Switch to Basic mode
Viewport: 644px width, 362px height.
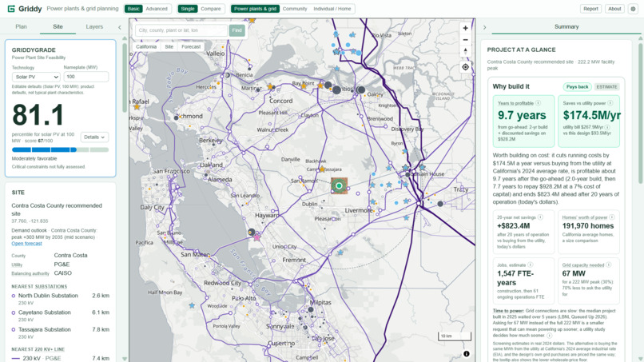133,9
